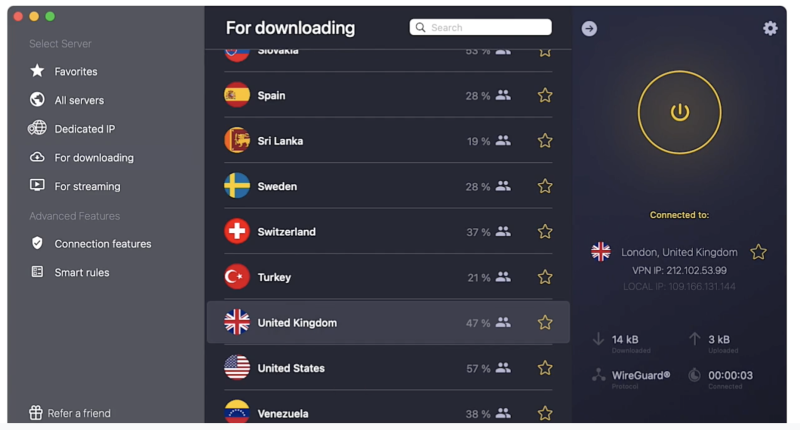Switch to For downloading list
Viewport: 800px width, 430px height.
pos(93,158)
